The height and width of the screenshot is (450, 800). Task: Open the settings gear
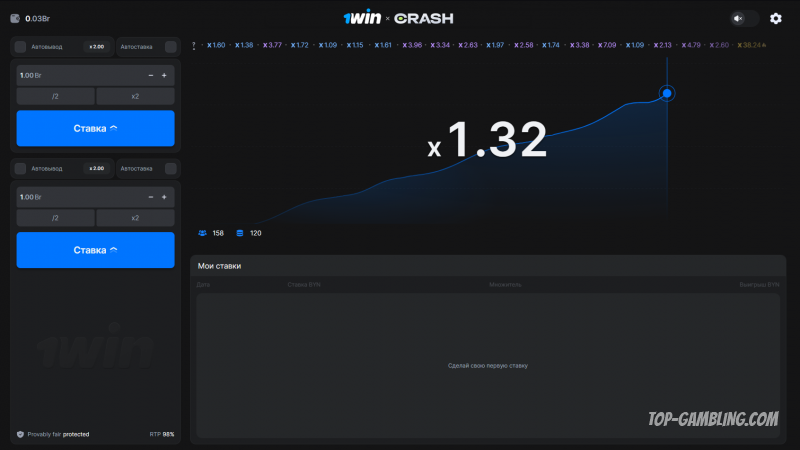[x=776, y=18]
